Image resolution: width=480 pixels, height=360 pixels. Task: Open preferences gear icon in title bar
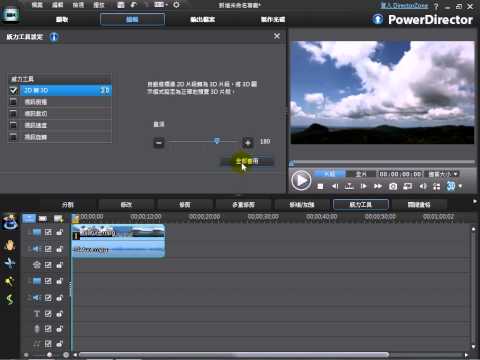(176, 5)
